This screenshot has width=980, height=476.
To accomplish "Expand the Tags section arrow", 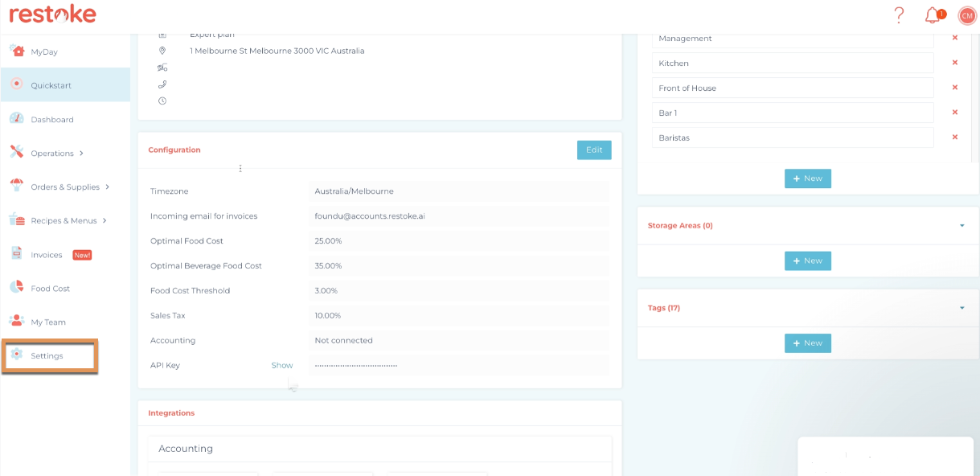I will [962, 308].
